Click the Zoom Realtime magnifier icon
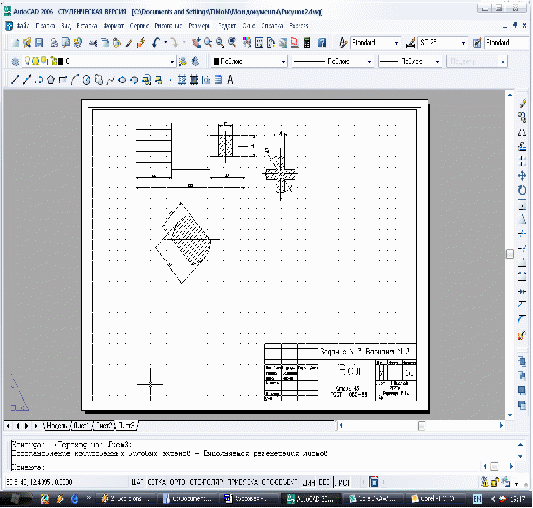This screenshot has height=508, width=533. pos(208,43)
